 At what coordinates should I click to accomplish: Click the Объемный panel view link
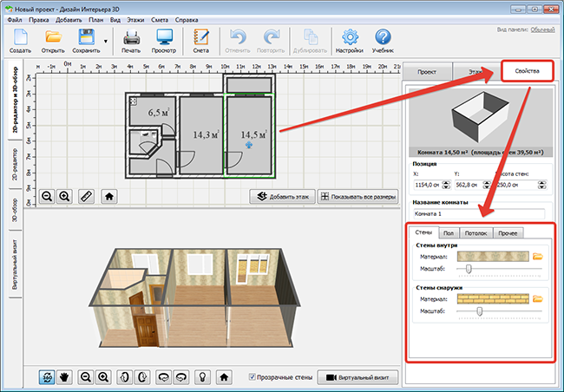click(x=543, y=29)
